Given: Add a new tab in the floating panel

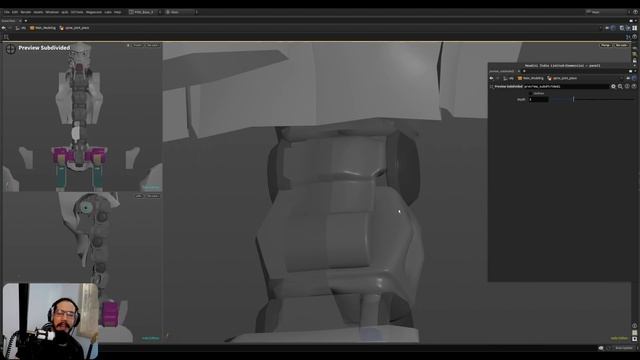Looking at the screenshot, I should pyautogui.click(x=524, y=71).
